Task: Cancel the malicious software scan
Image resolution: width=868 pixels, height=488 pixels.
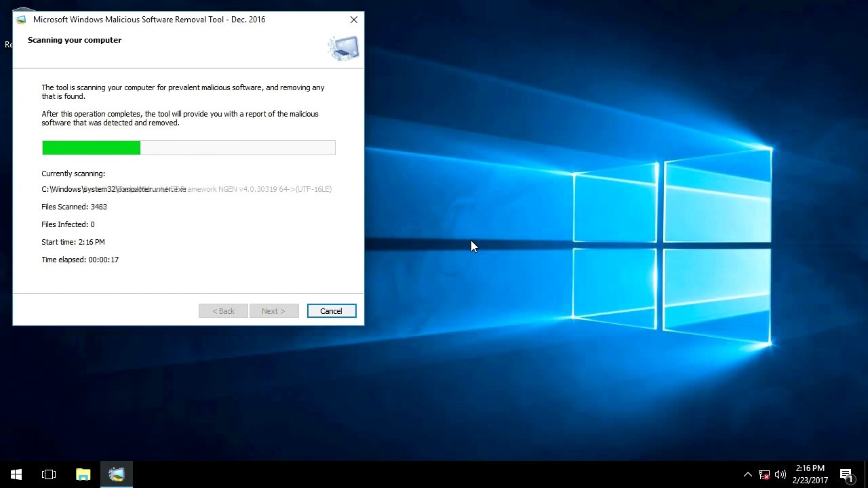Action: point(331,311)
